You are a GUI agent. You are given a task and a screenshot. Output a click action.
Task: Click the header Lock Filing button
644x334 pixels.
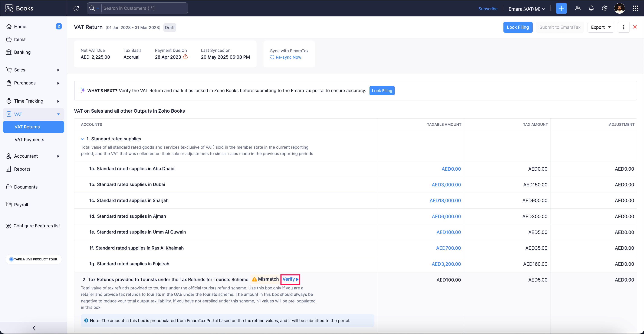tap(518, 27)
